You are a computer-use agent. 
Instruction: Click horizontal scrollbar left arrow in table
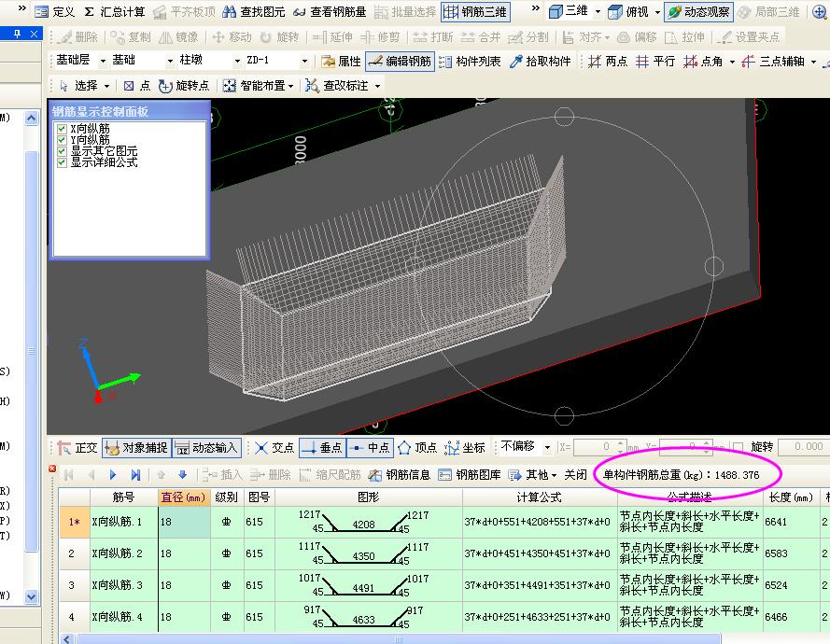click(66, 639)
